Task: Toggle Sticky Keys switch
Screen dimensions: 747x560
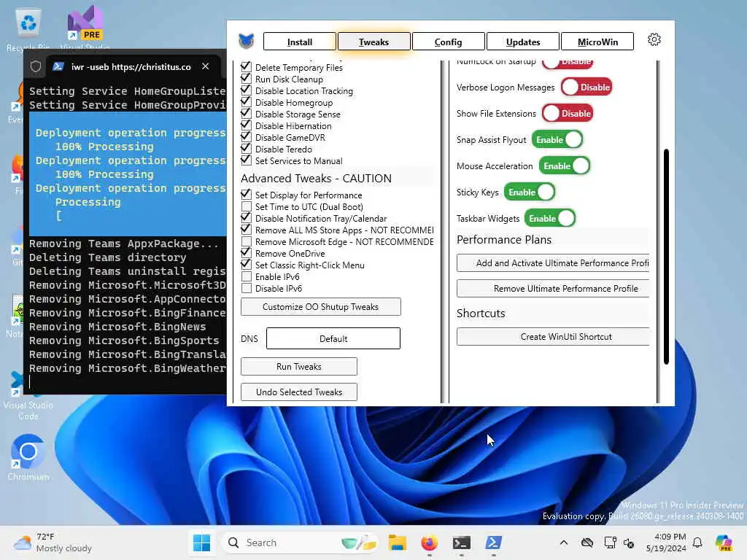Action: (530, 192)
